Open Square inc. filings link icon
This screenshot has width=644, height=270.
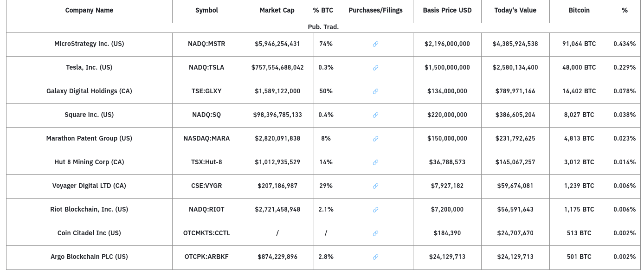point(375,115)
